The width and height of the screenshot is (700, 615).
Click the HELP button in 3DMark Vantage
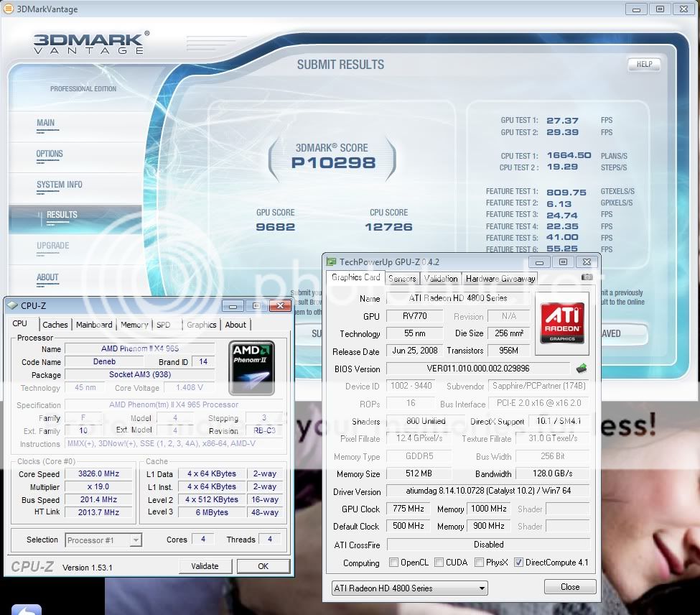point(644,65)
